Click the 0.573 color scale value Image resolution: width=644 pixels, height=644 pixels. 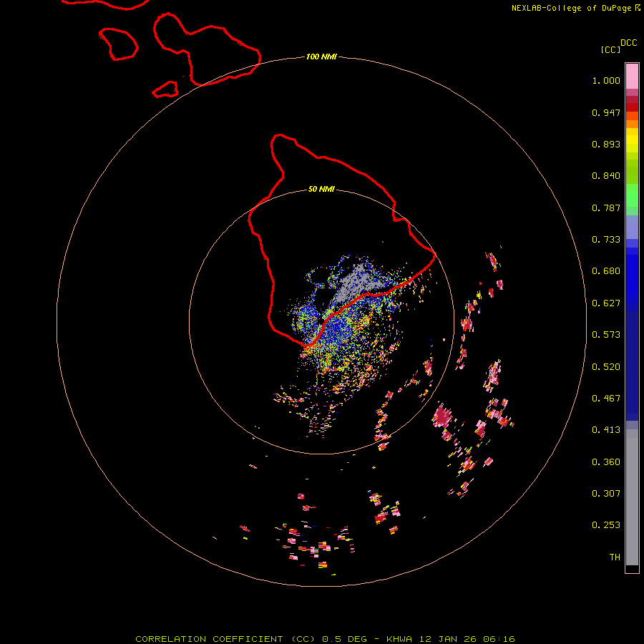click(606, 335)
